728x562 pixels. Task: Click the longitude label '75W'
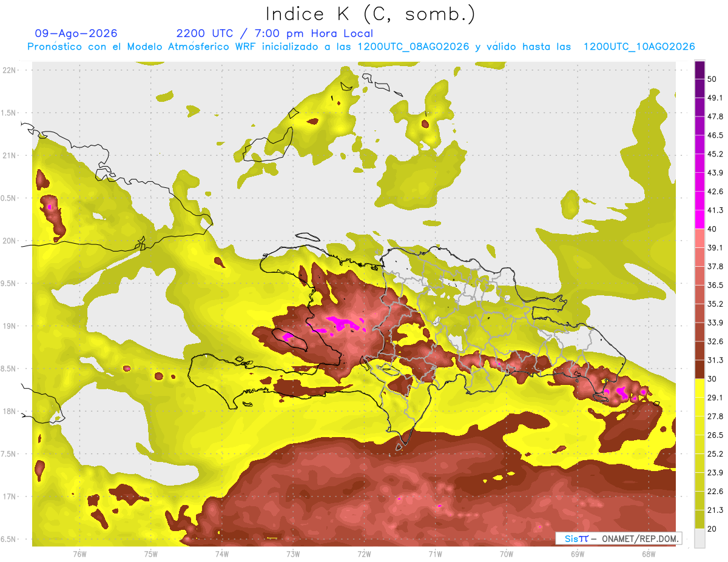point(150,554)
